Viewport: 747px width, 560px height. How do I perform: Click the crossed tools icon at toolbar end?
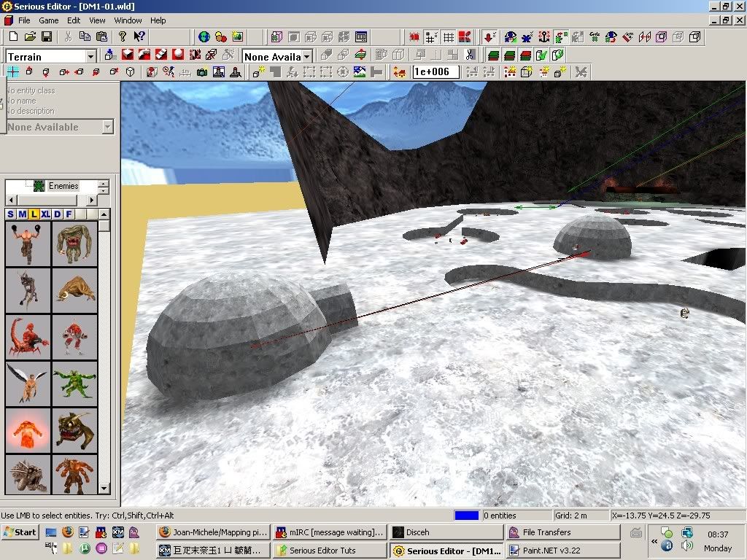point(581,72)
